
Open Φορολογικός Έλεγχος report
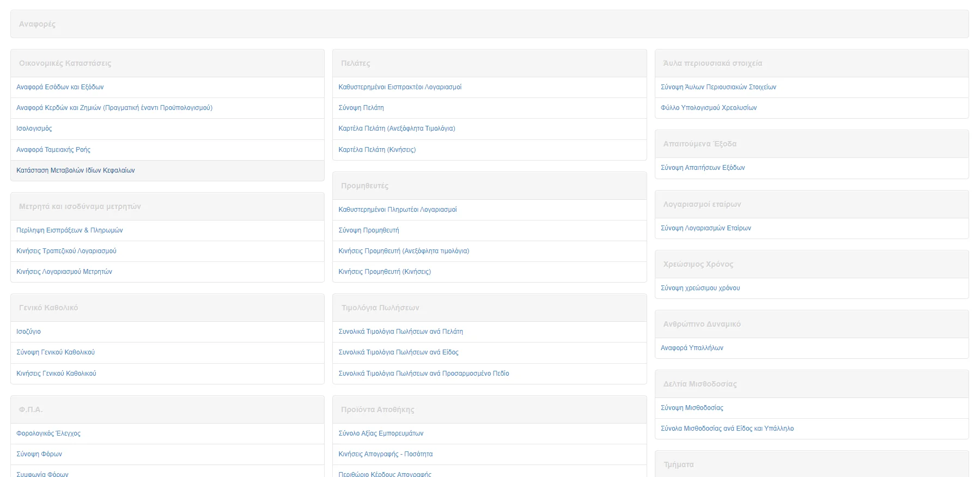click(x=48, y=433)
